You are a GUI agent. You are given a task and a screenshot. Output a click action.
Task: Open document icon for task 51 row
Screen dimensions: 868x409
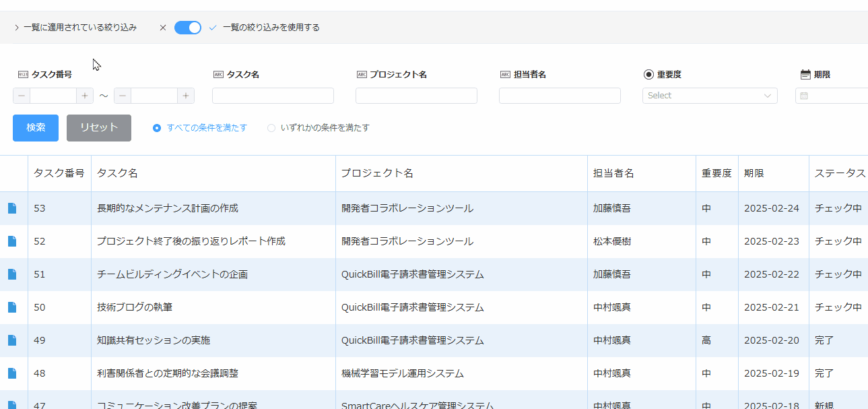(x=11, y=274)
